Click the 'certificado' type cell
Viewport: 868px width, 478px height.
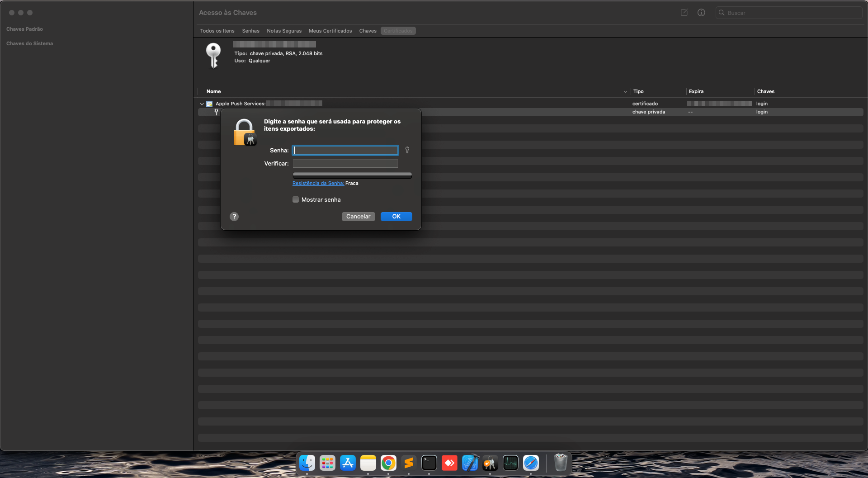pos(645,104)
